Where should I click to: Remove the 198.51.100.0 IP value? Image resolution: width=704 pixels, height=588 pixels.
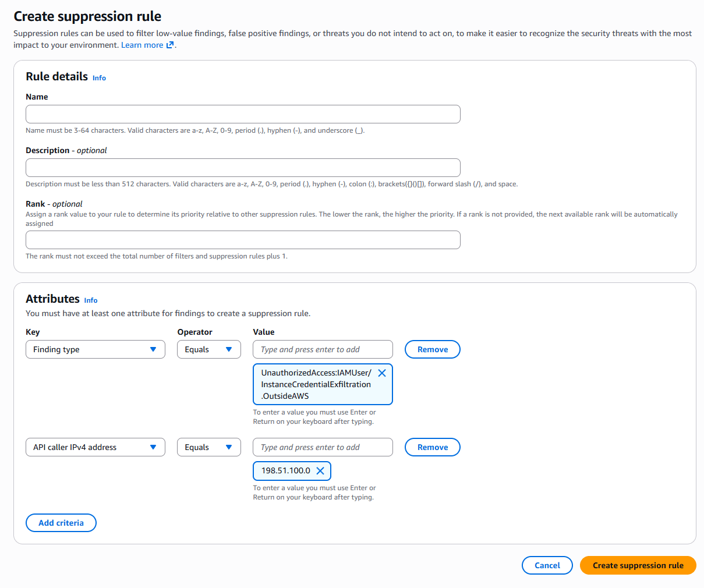[x=320, y=471]
